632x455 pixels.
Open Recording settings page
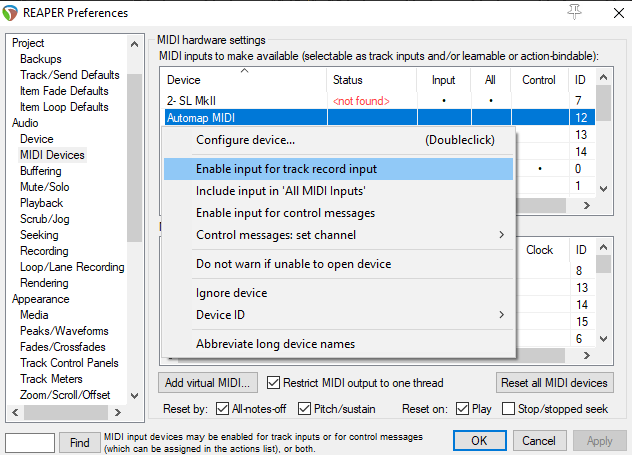click(44, 251)
